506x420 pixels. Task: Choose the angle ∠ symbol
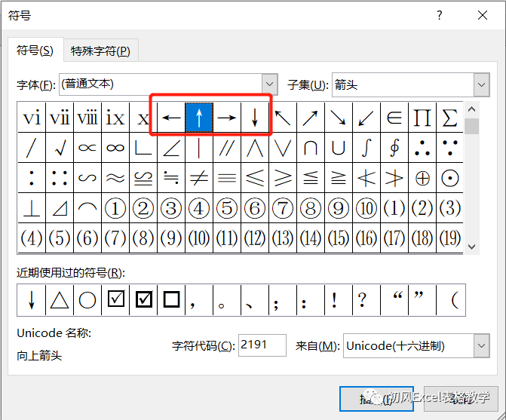171,148
